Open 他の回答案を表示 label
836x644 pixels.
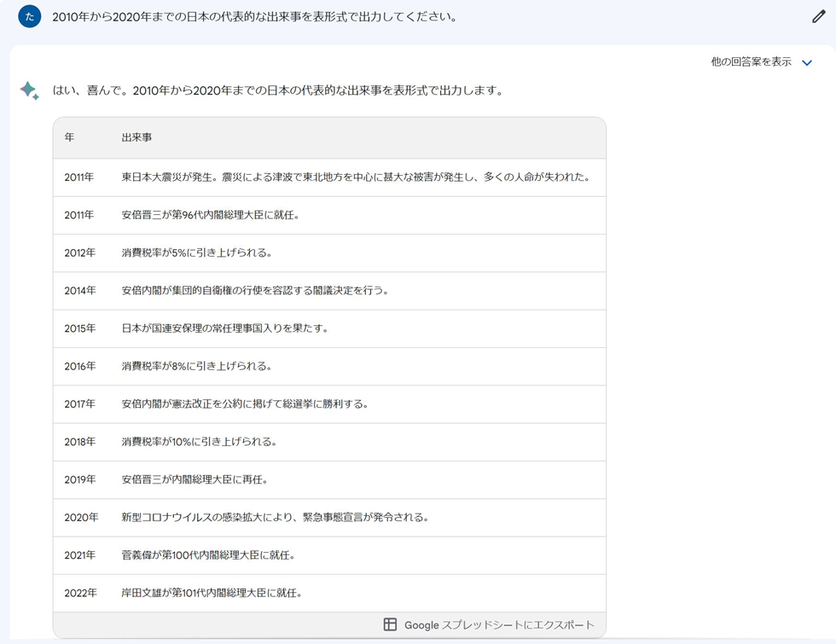coord(751,61)
